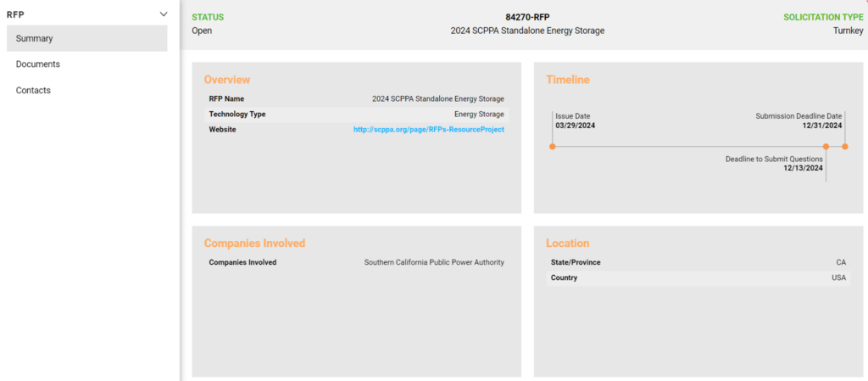
Task: Click the Open status value
Action: [x=203, y=31]
